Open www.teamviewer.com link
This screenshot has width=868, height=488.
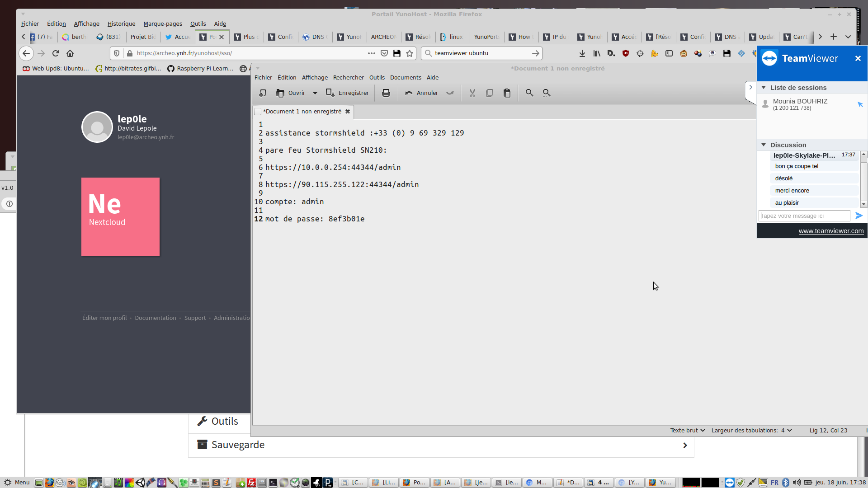pyautogui.click(x=830, y=231)
